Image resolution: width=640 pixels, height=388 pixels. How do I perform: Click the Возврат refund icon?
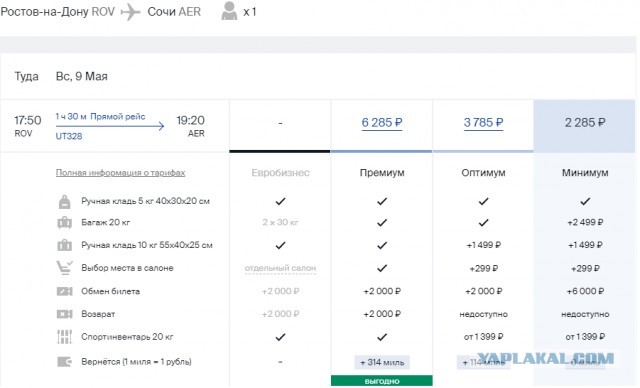tap(64, 314)
